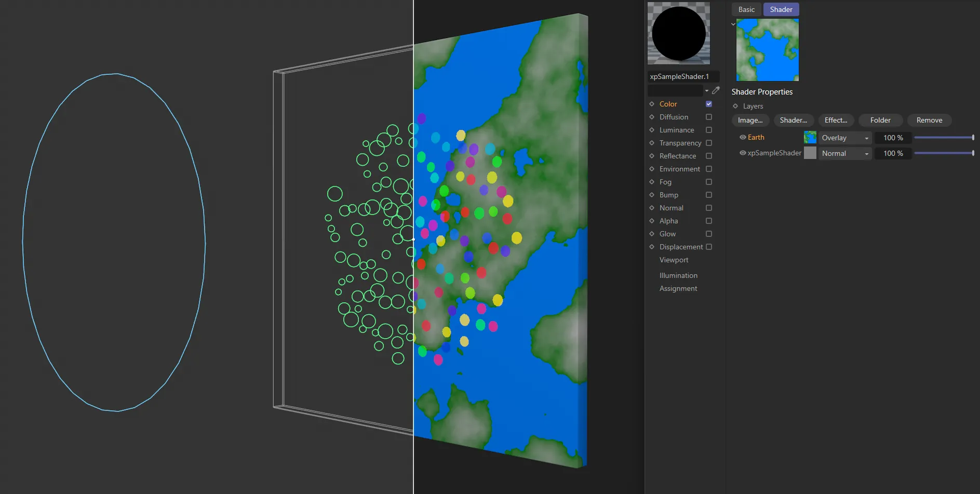The width and height of the screenshot is (980, 494).
Task: Open the Overlay blend mode dropdown
Action: tap(844, 138)
